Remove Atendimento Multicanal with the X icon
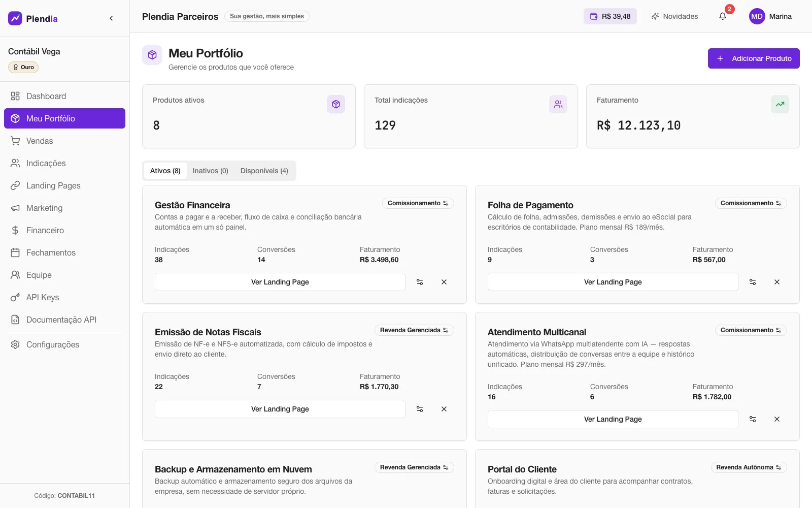Image resolution: width=812 pixels, height=508 pixels. click(x=777, y=419)
